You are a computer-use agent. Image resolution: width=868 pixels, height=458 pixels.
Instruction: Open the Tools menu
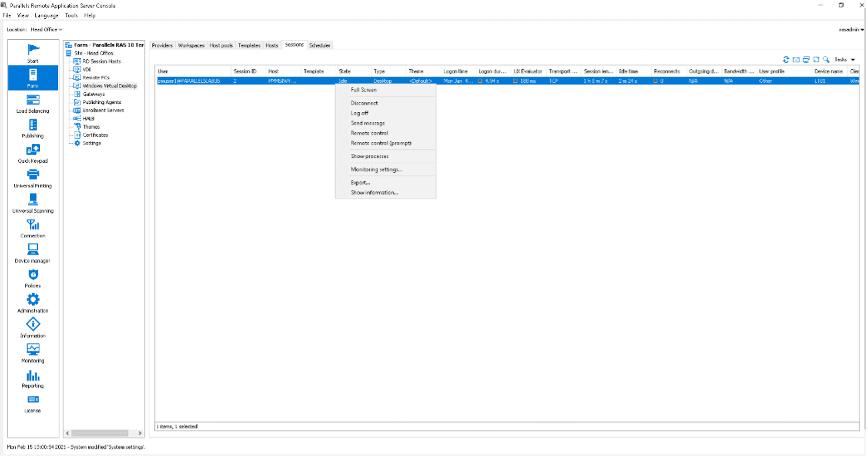pyautogui.click(x=71, y=15)
